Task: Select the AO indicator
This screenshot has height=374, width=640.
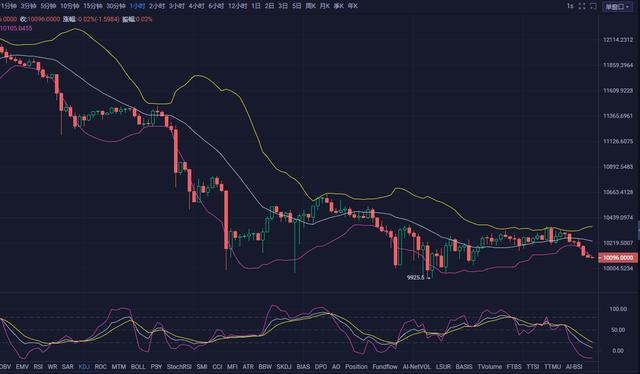Action: 336,367
